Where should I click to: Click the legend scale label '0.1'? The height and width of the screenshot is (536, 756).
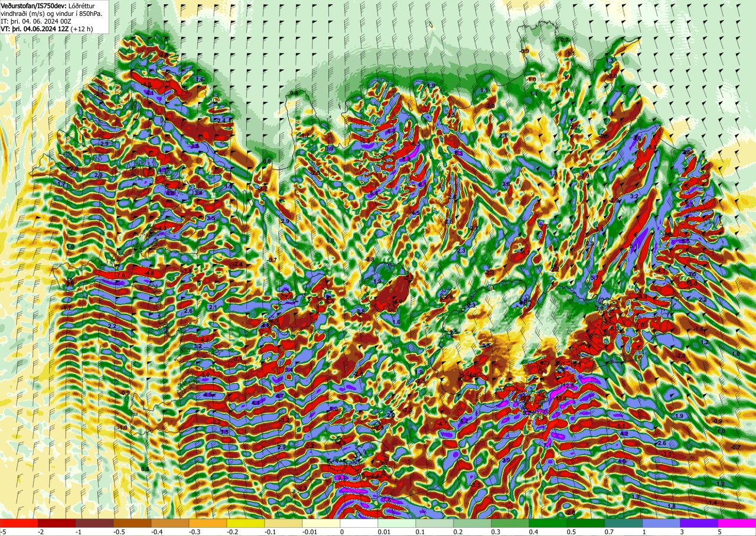pyautogui.click(x=421, y=532)
